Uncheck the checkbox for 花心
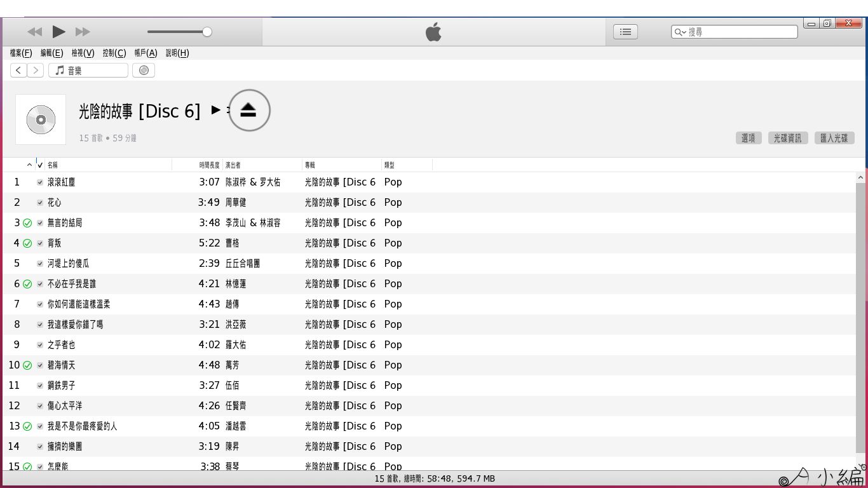 click(40, 203)
